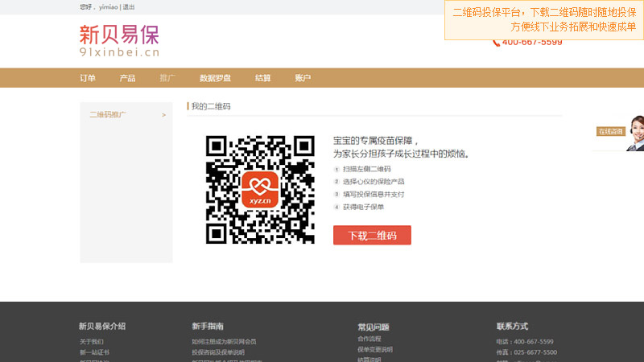Open the 产品 menu
The image size is (644, 362).
tap(127, 78)
